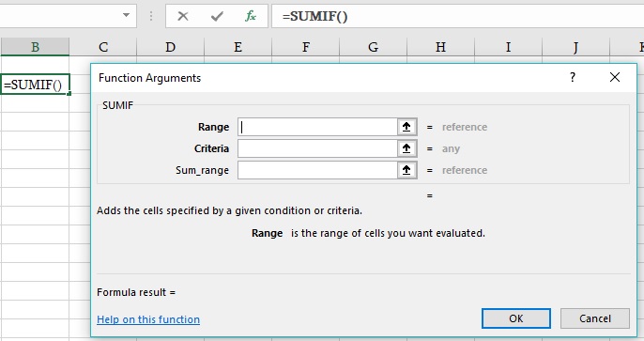The width and height of the screenshot is (644, 341).
Task: Click into the Criteria input field
Action: pos(317,148)
